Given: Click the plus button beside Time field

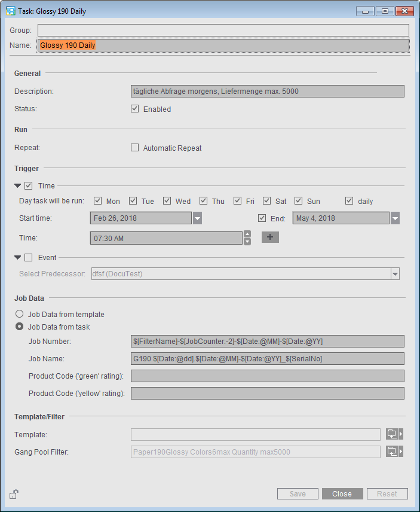Looking at the screenshot, I should click(x=270, y=237).
